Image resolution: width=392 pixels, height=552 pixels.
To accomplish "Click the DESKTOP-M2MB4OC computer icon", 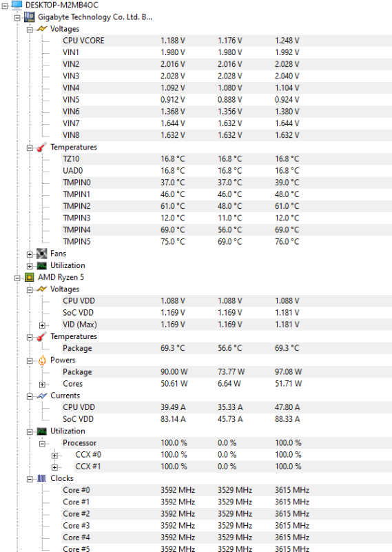I will (17, 5).
